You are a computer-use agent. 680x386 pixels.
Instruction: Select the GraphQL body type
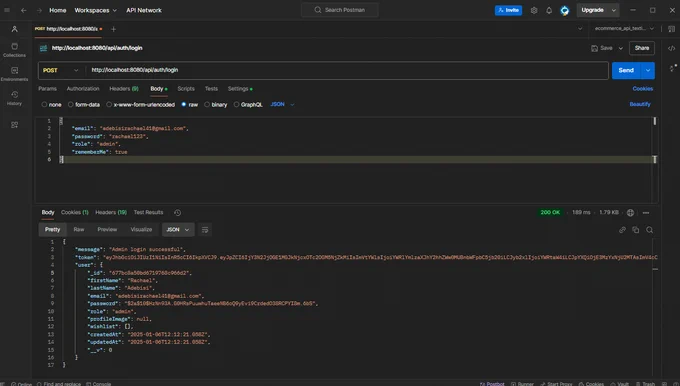248,105
